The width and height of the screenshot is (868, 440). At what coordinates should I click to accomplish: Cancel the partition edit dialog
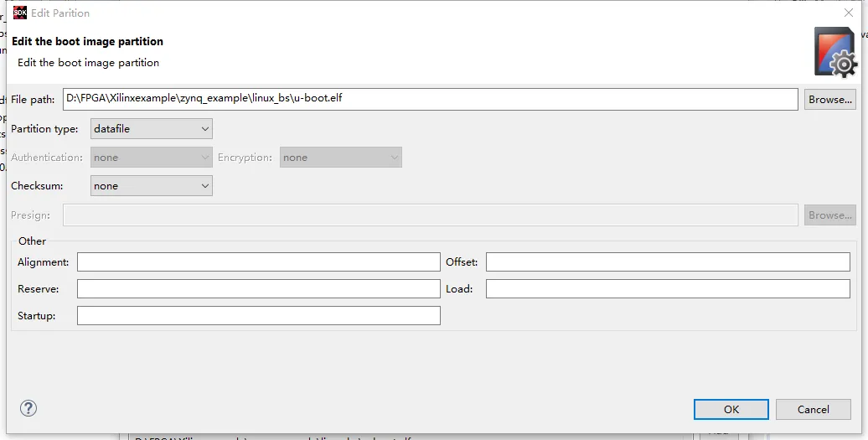click(814, 409)
